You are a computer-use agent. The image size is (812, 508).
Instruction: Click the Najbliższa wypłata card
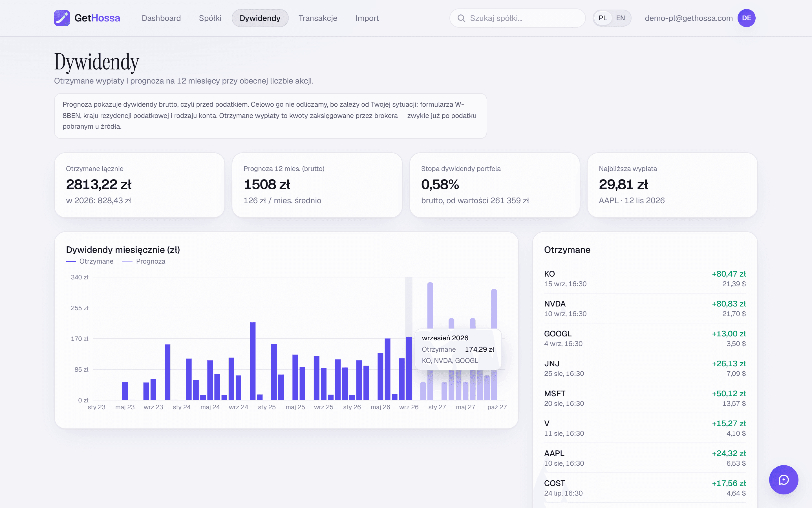pos(672,185)
